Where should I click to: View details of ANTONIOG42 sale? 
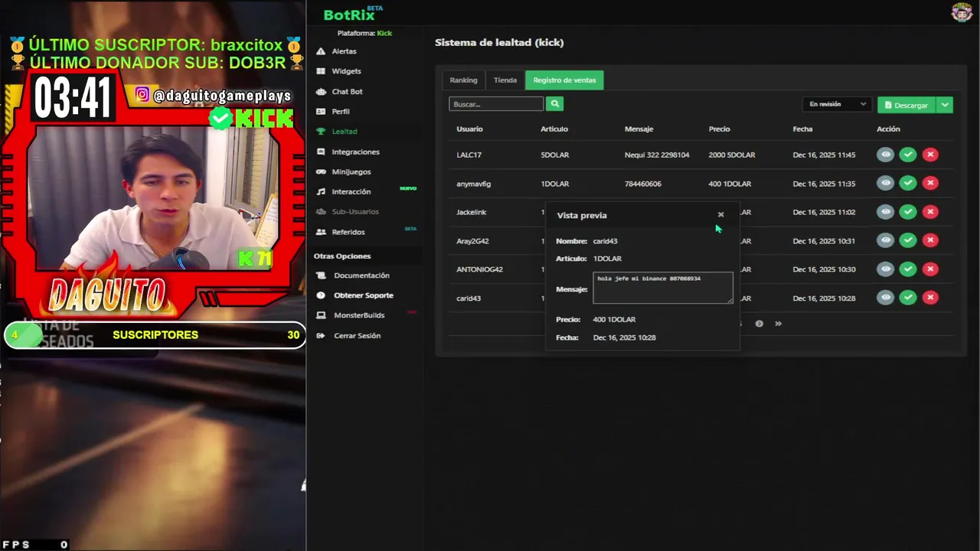click(x=885, y=269)
